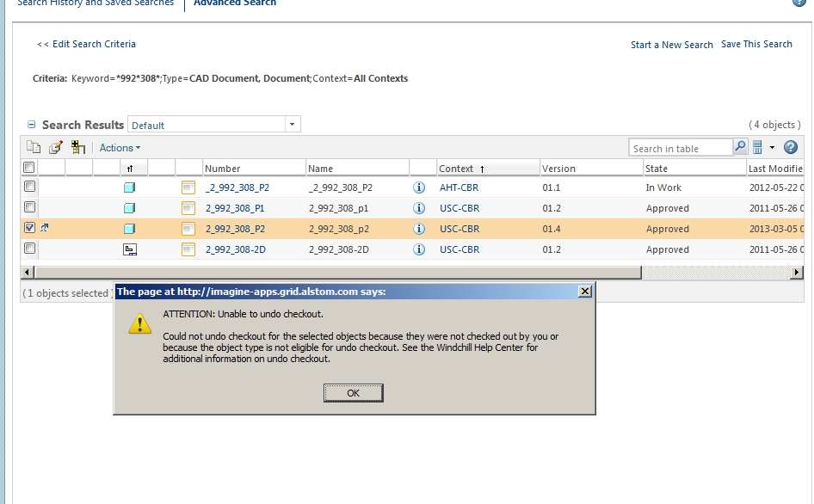Collapse the Search Results section
This screenshot has height=504, width=814.
coord(32,125)
